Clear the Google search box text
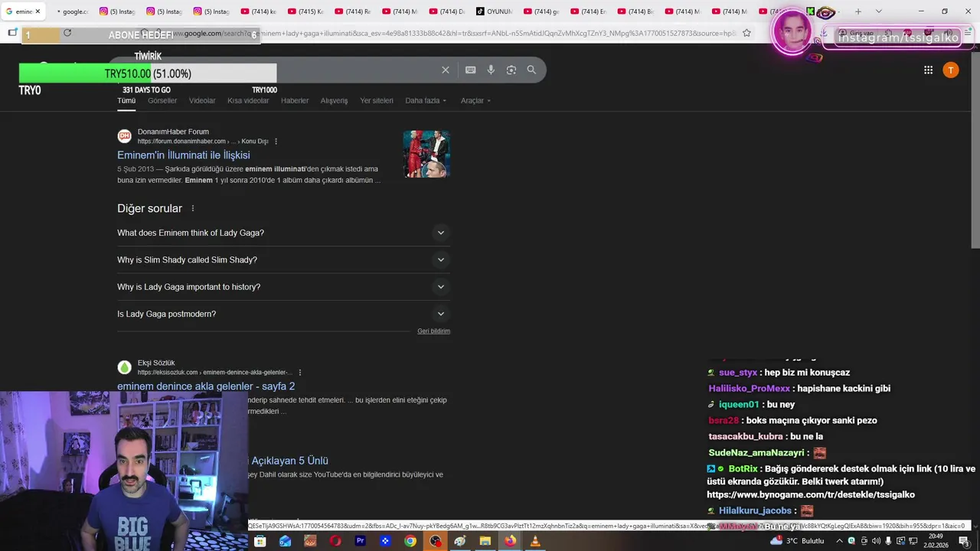Image resolution: width=980 pixels, height=551 pixels. click(x=446, y=70)
